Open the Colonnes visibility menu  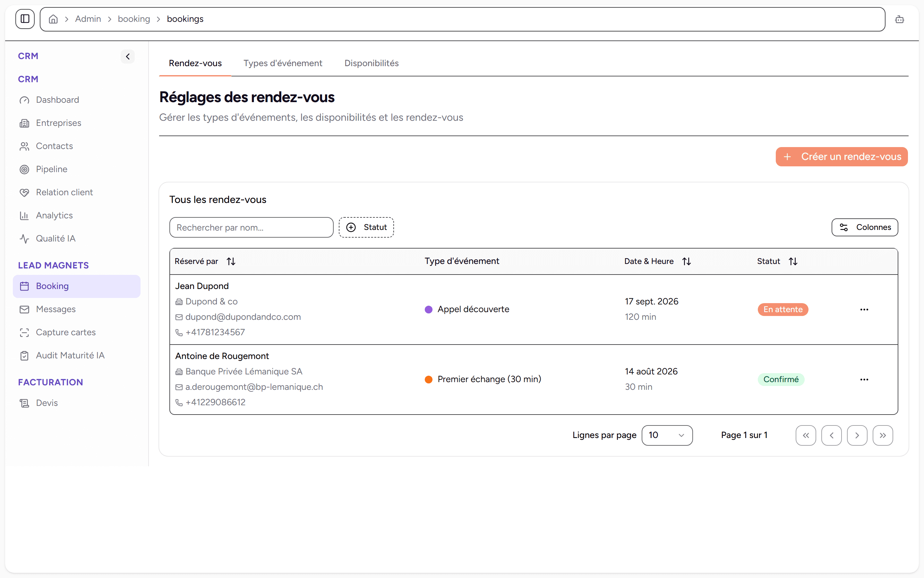coord(864,227)
